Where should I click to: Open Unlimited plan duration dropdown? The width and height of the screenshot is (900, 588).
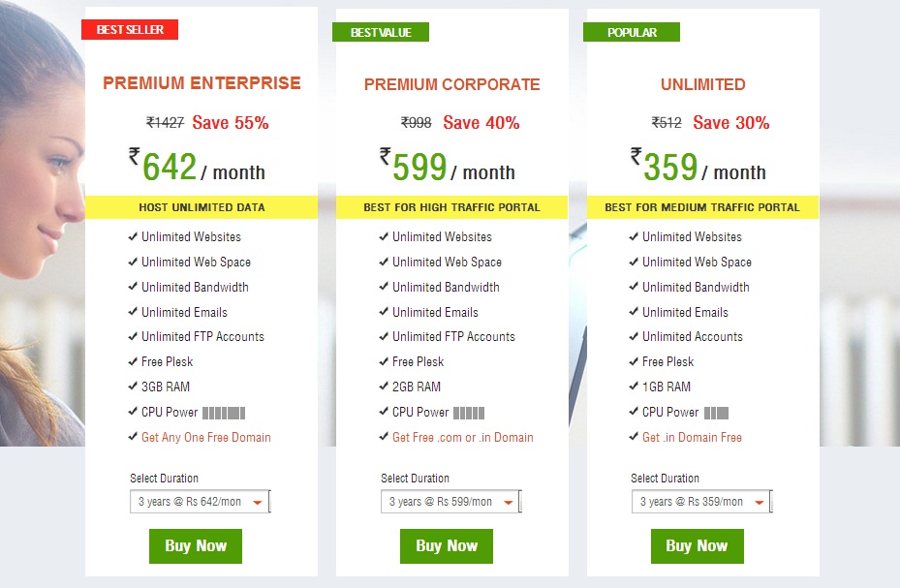pyautogui.click(x=701, y=502)
